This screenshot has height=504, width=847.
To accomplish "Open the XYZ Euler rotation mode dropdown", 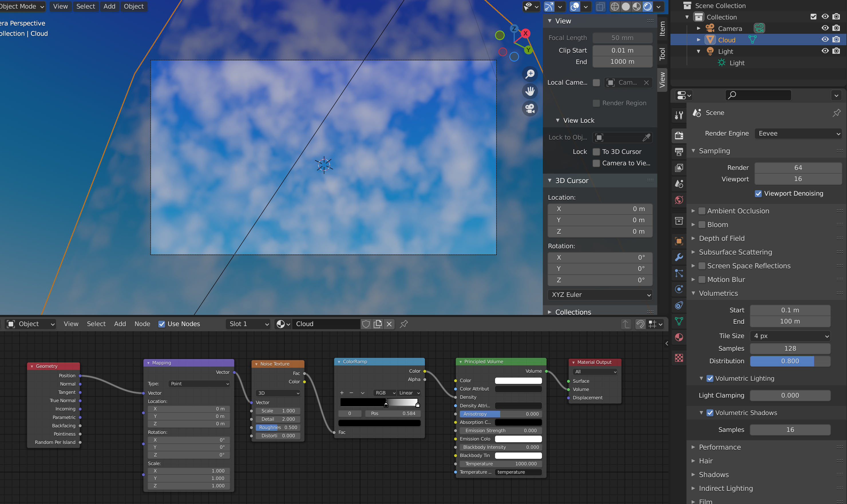I will point(600,295).
